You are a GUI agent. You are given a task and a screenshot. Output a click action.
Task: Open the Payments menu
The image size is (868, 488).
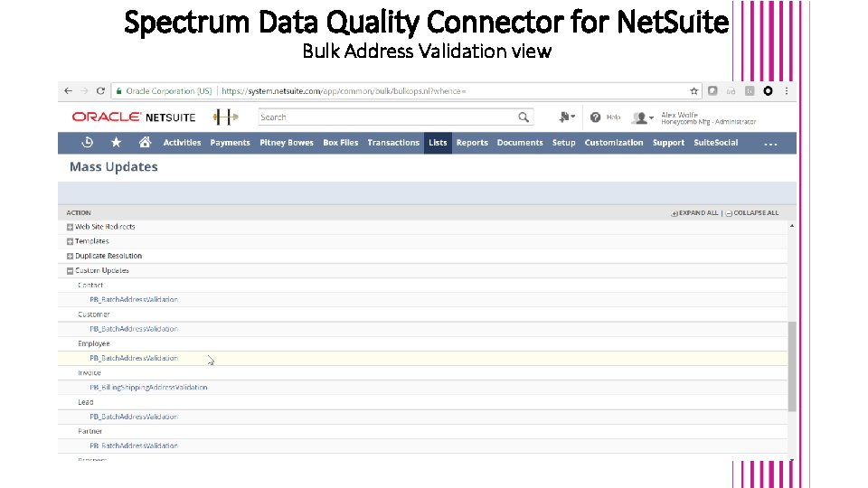(230, 142)
